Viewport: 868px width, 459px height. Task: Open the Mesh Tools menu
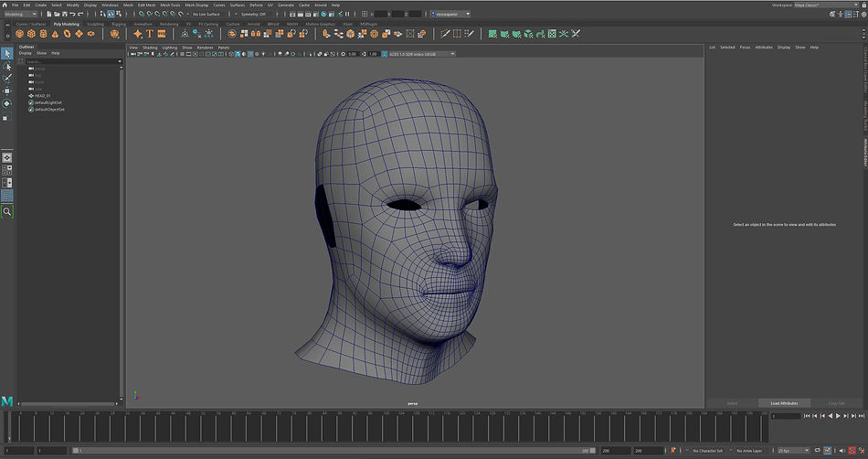pos(170,5)
